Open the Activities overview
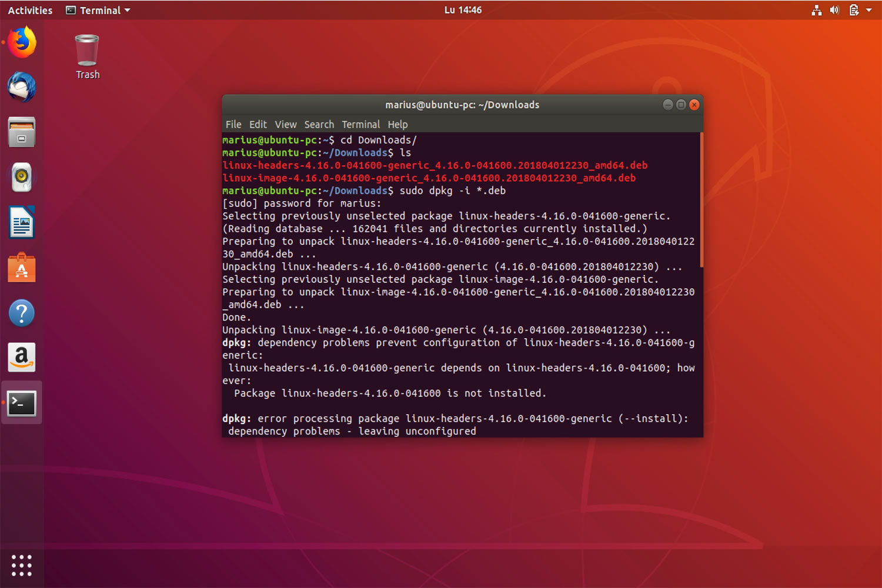Screen dimensions: 882x588 pyautogui.click(x=30, y=10)
